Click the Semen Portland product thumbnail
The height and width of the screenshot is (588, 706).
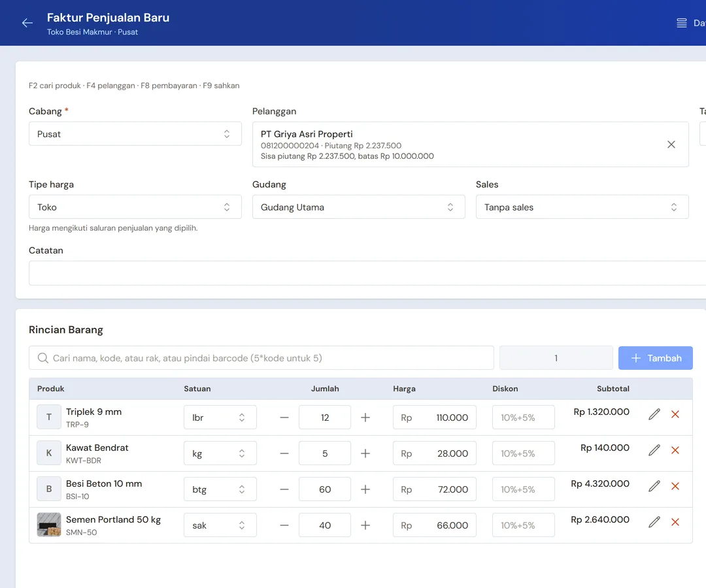(x=48, y=525)
